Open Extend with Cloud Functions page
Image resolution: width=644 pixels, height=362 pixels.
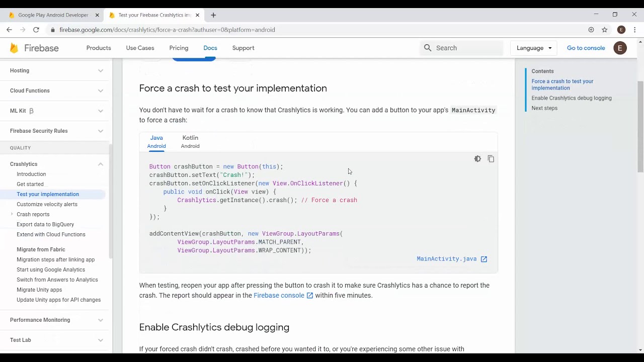click(51, 234)
